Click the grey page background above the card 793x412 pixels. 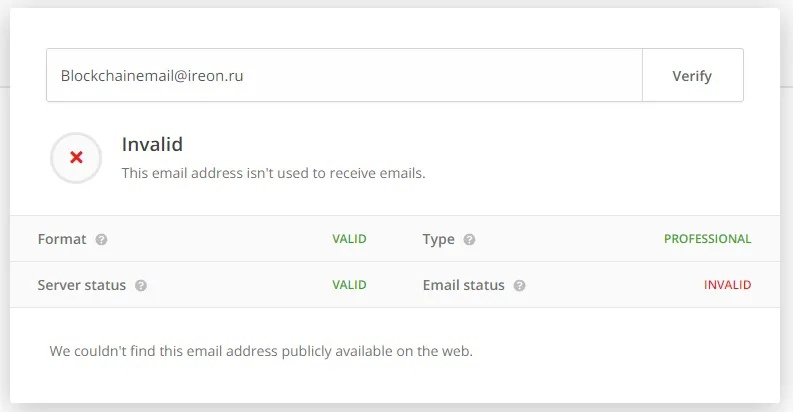400,4
